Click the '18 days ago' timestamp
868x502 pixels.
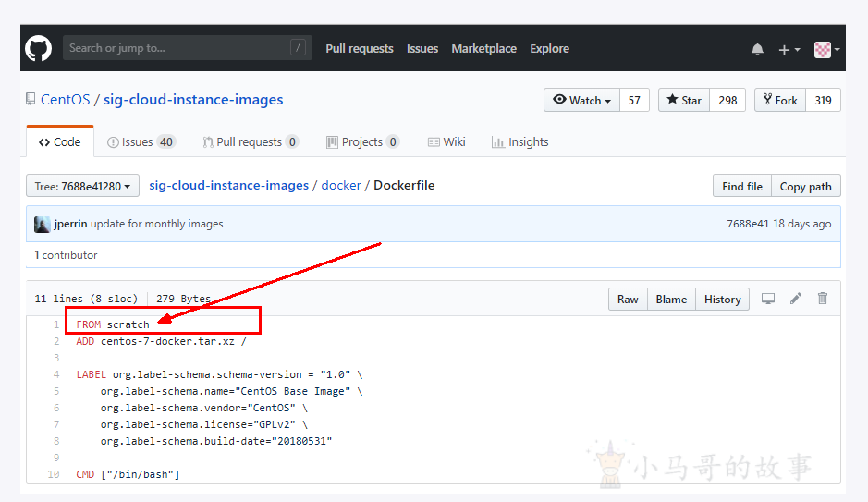pos(802,224)
